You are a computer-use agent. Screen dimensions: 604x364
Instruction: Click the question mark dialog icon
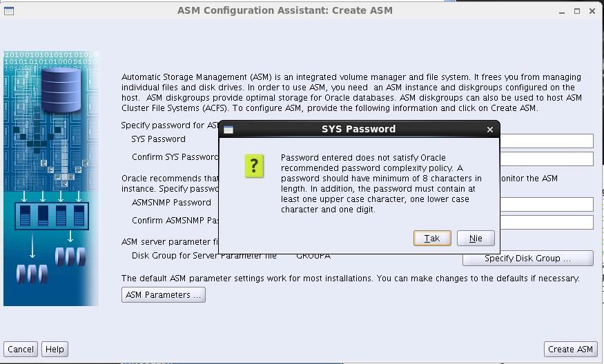pos(254,166)
